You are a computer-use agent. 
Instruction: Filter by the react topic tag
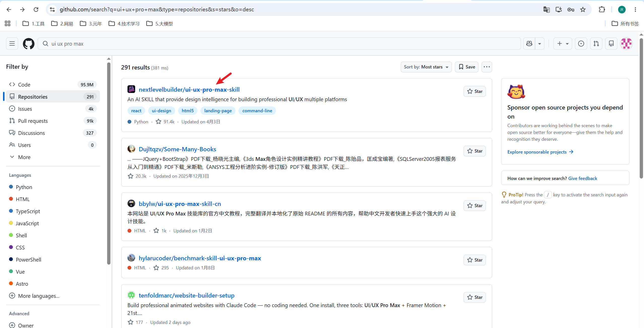pyautogui.click(x=136, y=111)
